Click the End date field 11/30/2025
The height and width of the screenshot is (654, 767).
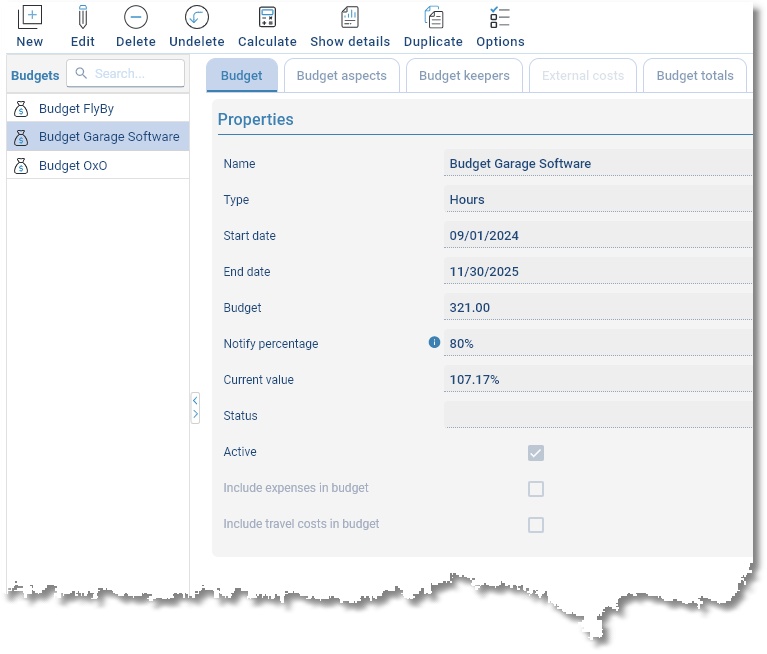598,271
